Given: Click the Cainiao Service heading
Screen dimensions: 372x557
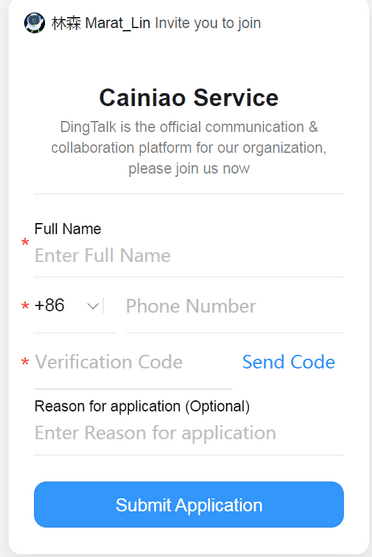Looking at the screenshot, I should tap(189, 98).
